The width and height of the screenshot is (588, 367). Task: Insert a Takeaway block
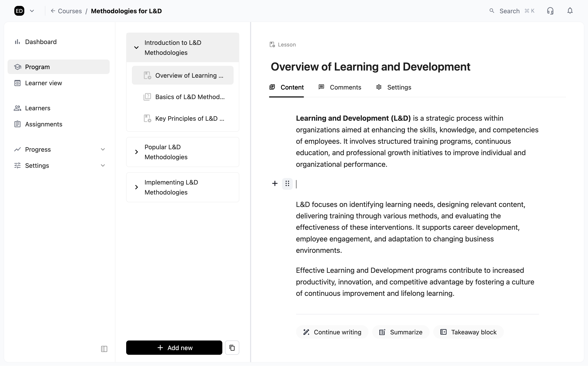click(x=468, y=332)
